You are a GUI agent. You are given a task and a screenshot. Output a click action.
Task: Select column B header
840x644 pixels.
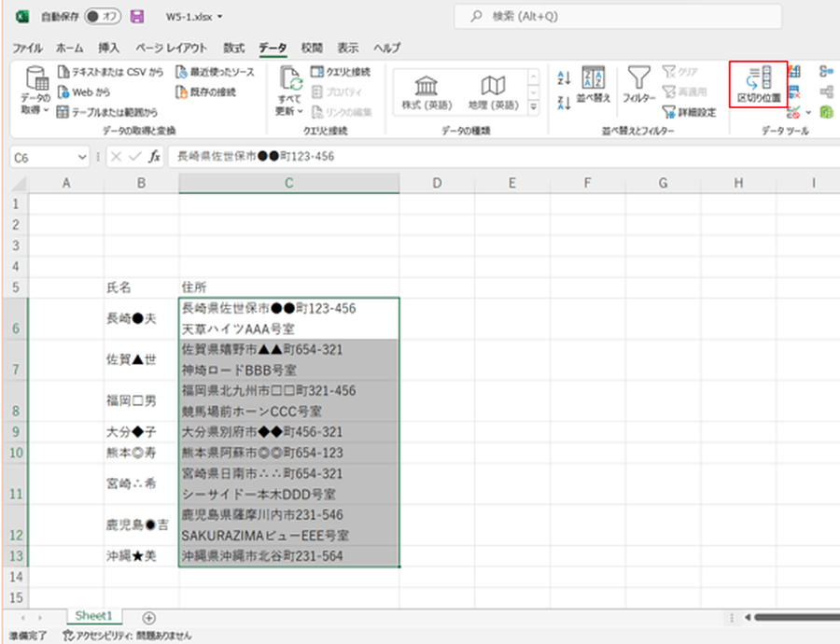tap(142, 183)
